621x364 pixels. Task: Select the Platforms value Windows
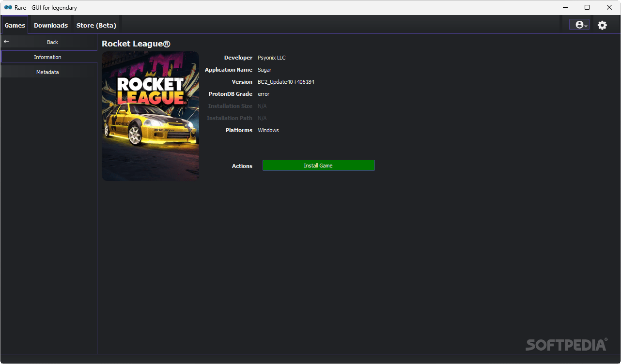[x=268, y=130]
